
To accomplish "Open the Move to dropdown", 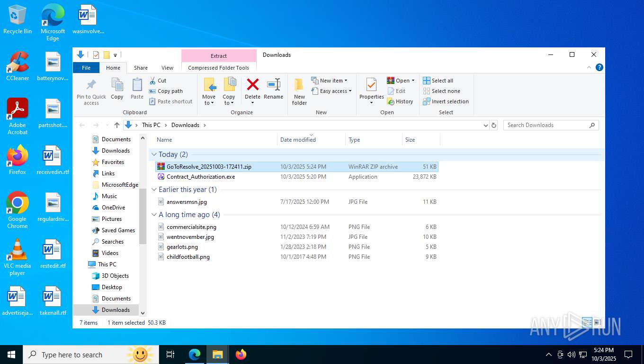I will [209, 92].
